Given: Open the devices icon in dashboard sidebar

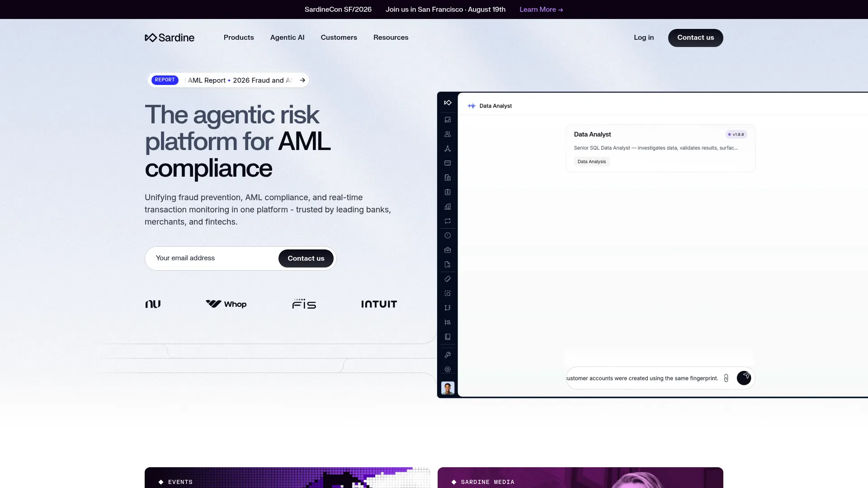Looking at the screenshot, I should tap(448, 120).
